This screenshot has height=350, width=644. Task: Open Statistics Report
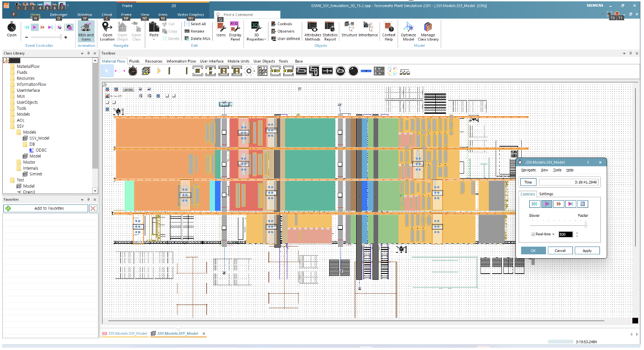pos(330,31)
